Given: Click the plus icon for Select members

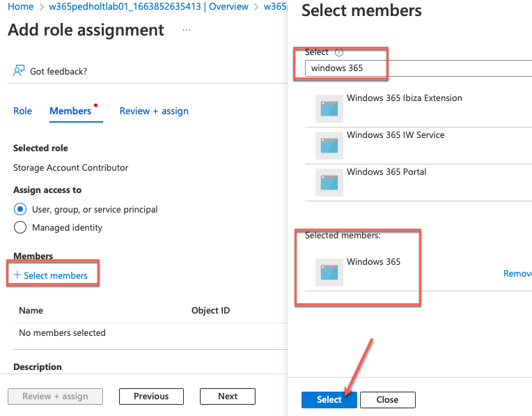Looking at the screenshot, I should click(17, 275).
